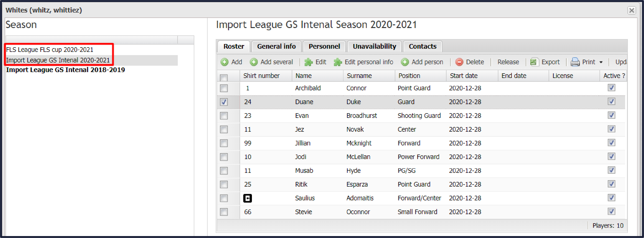Screen dimensions: 644x238
Task: Open the Personnel tab
Action: tap(324, 46)
